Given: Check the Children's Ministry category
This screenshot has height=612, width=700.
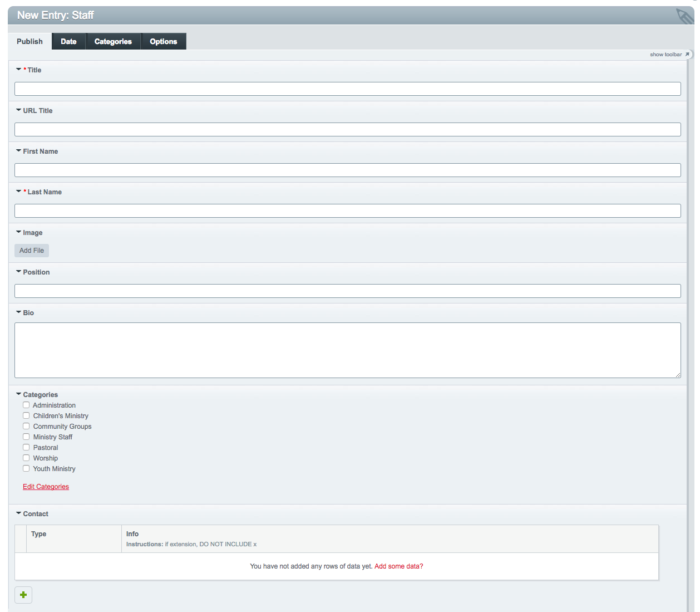Looking at the screenshot, I should (26, 415).
